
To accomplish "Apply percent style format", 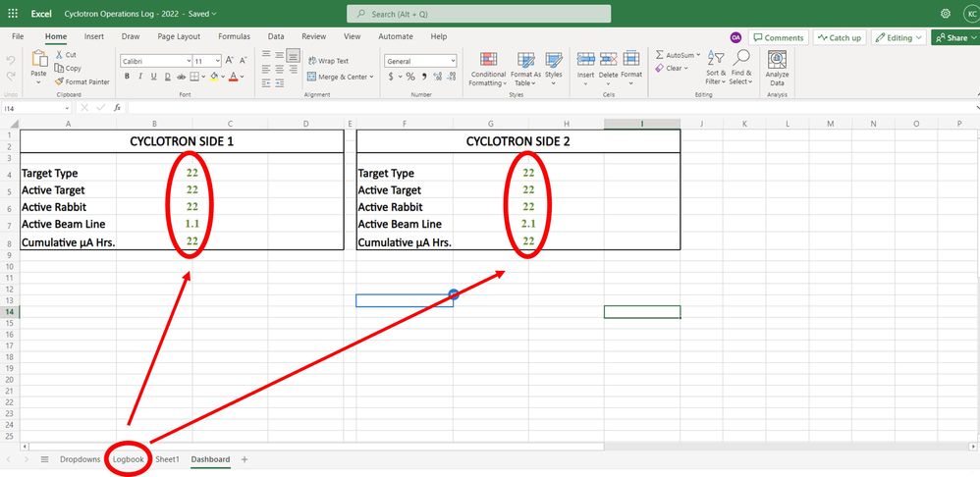I will (410, 77).
